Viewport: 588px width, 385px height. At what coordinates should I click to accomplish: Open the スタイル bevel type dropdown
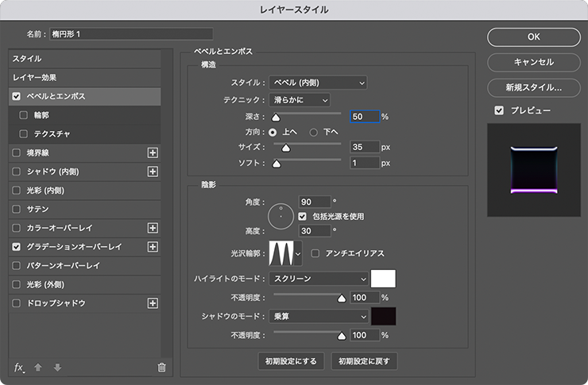(x=318, y=83)
